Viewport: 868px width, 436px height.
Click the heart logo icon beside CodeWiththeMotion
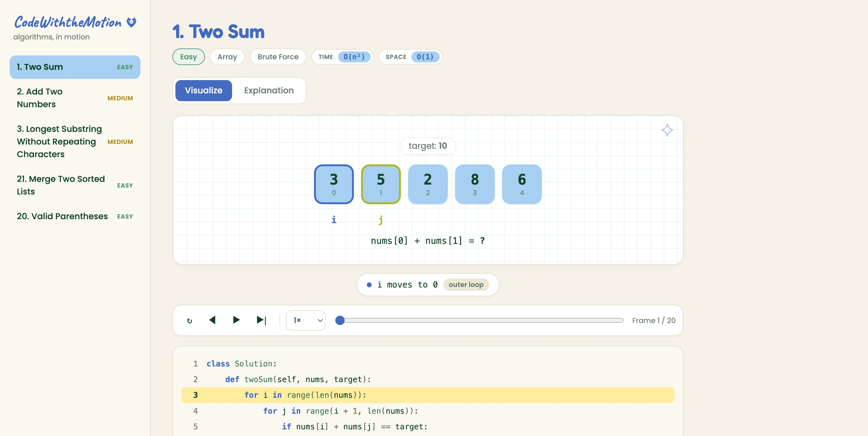131,22
